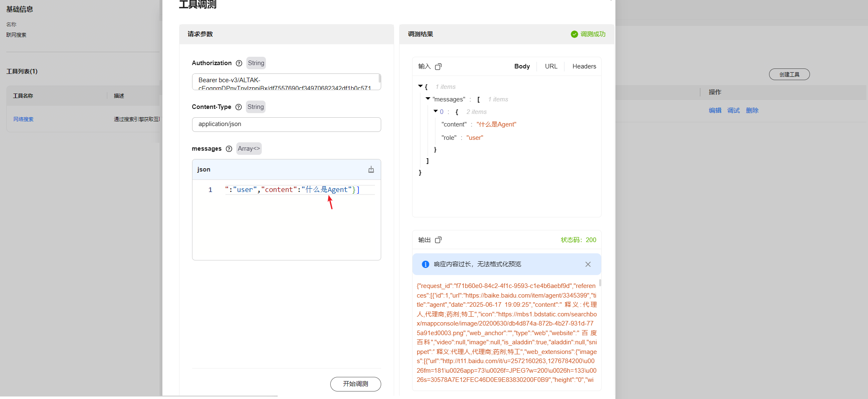Viewport: 868px width, 399px height.
Task: Click the "content" key in input tree
Action: (454, 124)
